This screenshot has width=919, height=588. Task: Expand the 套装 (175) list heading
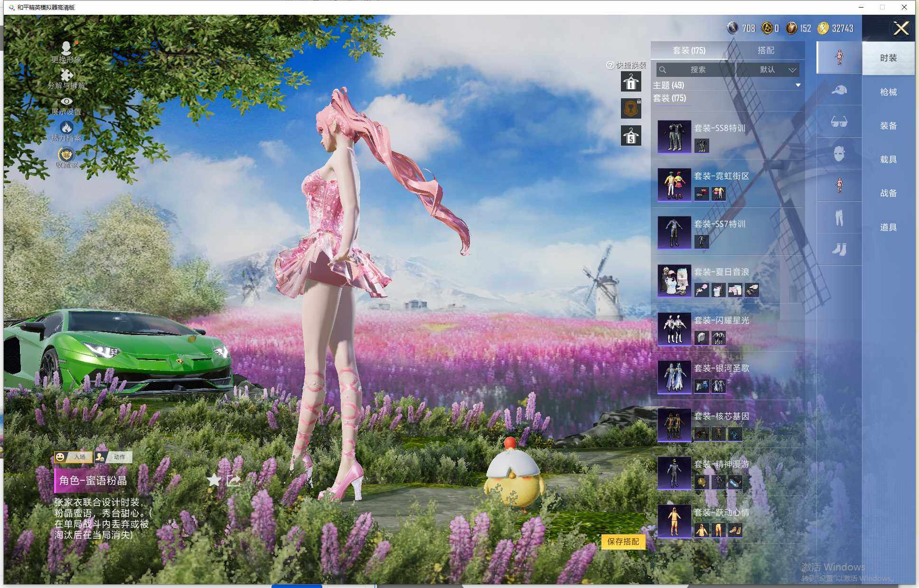[x=669, y=98]
